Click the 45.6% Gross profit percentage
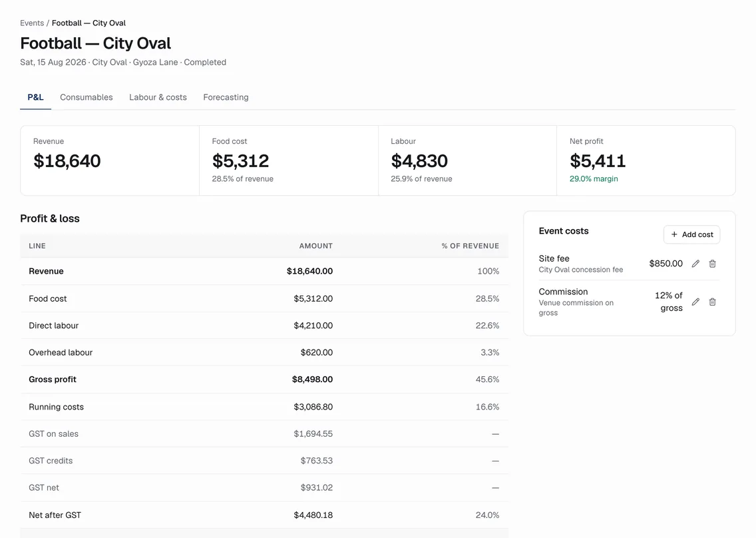Viewport: 756px width, 538px height. pyautogui.click(x=487, y=380)
